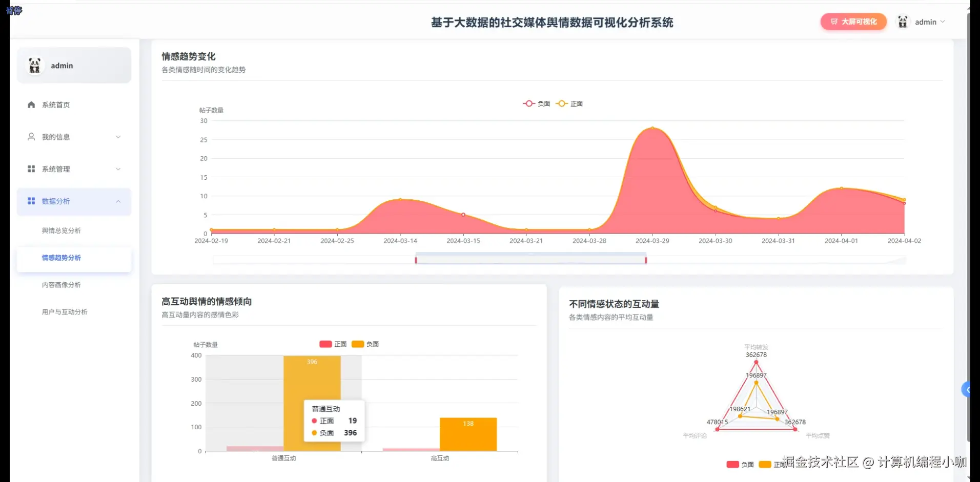
Task: Click the 系统管理 grid icon
Action: pos(31,169)
